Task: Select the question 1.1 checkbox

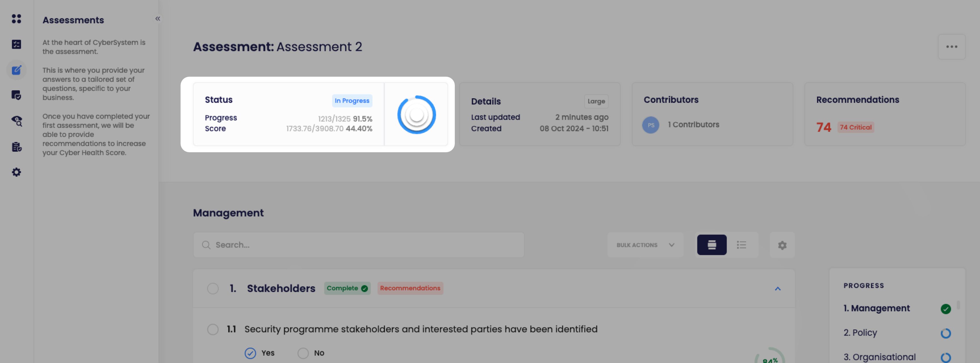Action: tap(213, 329)
